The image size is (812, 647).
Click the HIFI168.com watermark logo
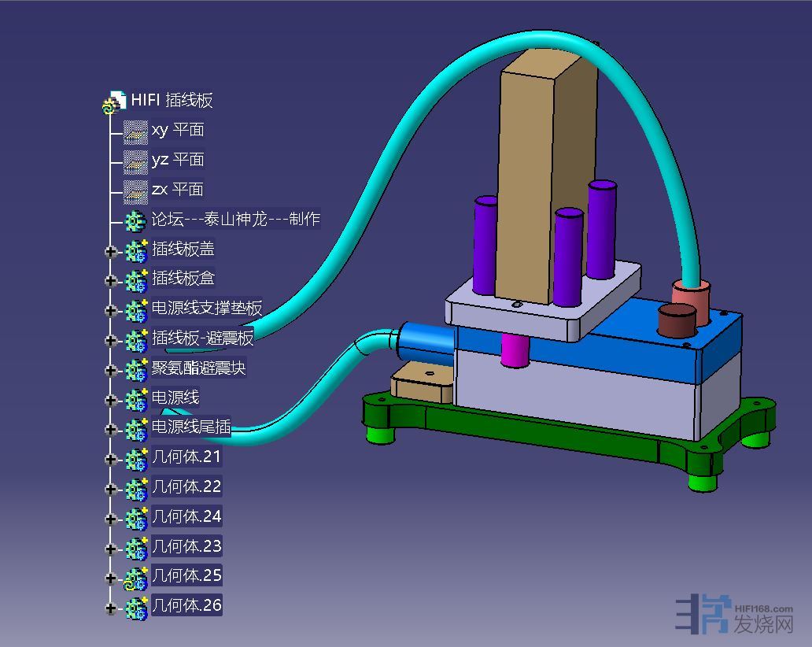(x=735, y=617)
